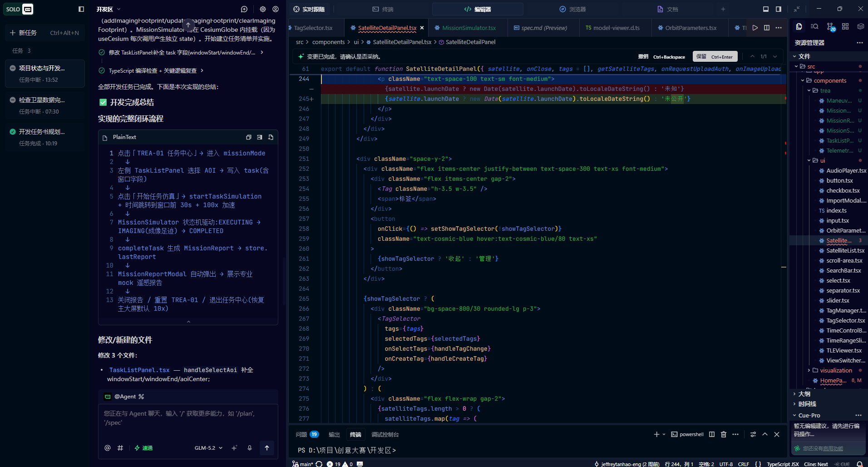Open the Explorer files view icon
Screen dimensions: 868x467
(799, 27)
